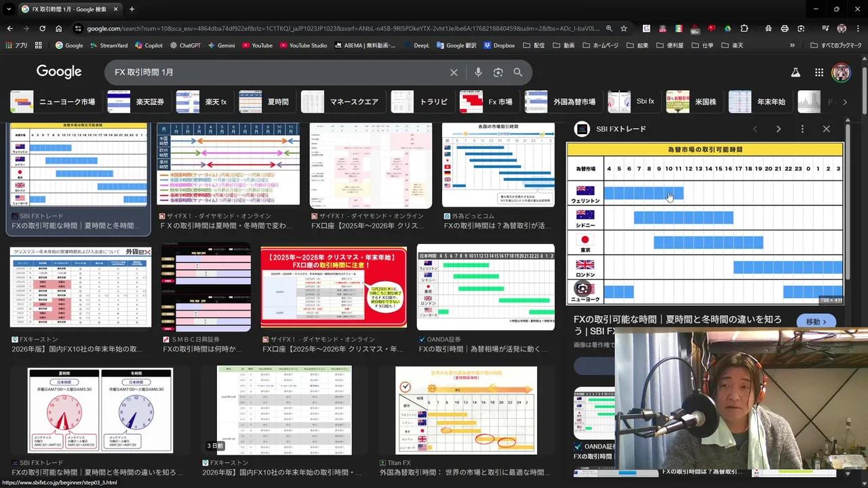
Task: Open the 動画 bookmark folder
Action: pyautogui.click(x=564, y=45)
